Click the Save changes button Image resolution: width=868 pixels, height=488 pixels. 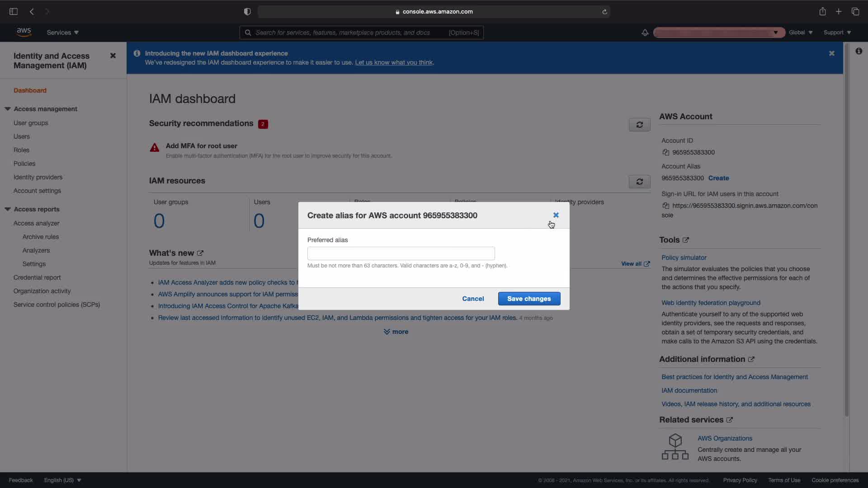click(529, 299)
